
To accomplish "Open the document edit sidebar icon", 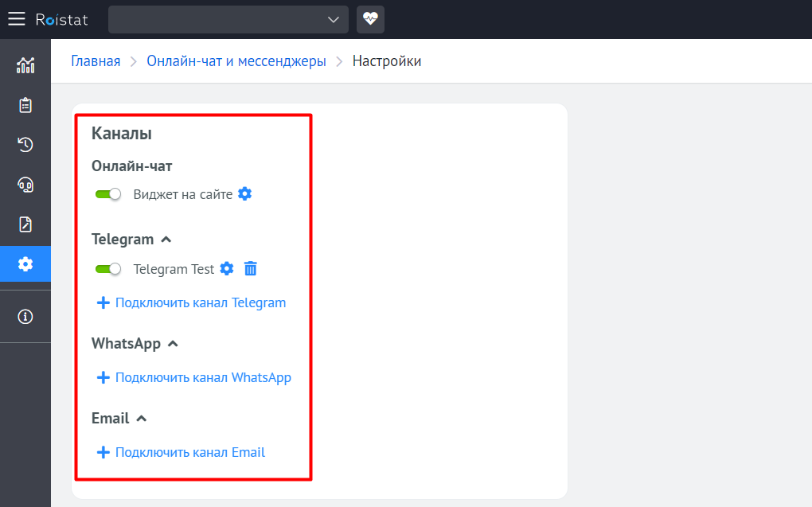I will pyautogui.click(x=25, y=224).
